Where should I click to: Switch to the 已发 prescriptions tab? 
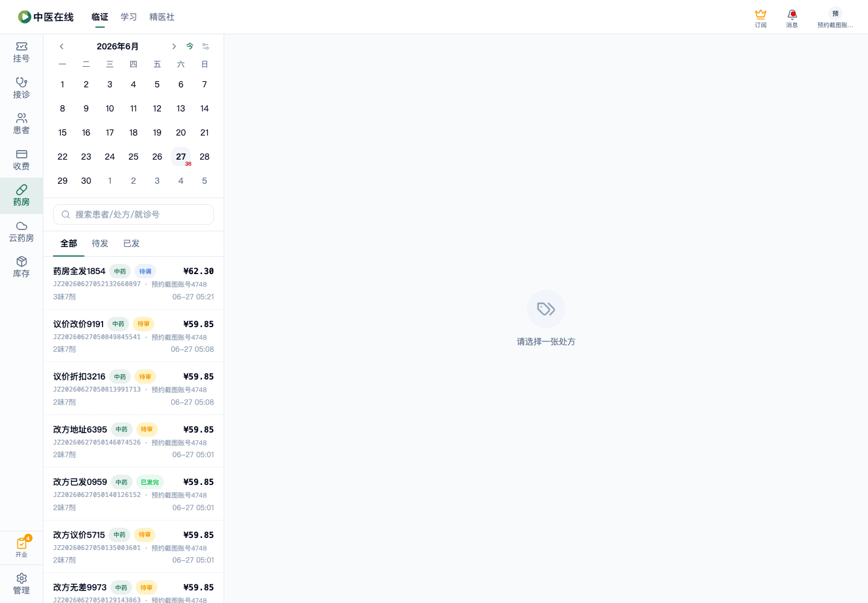click(x=131, y=243)
